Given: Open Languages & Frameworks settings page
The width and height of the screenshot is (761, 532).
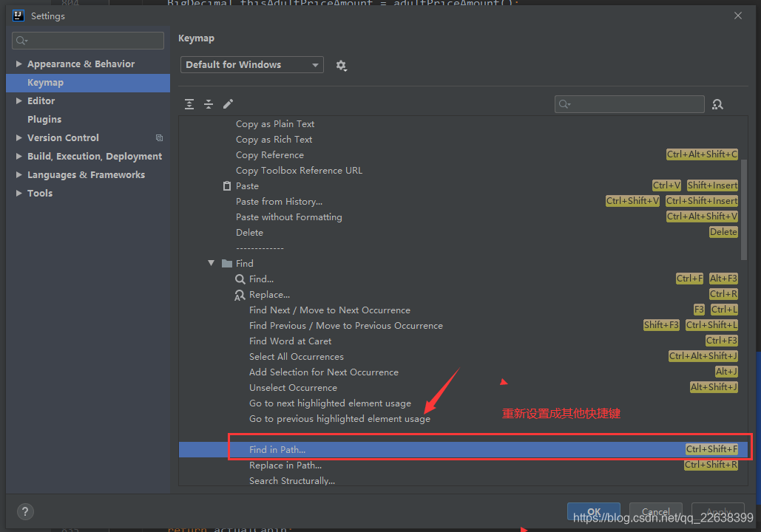Looking at the screenshot, I should 86,174.
